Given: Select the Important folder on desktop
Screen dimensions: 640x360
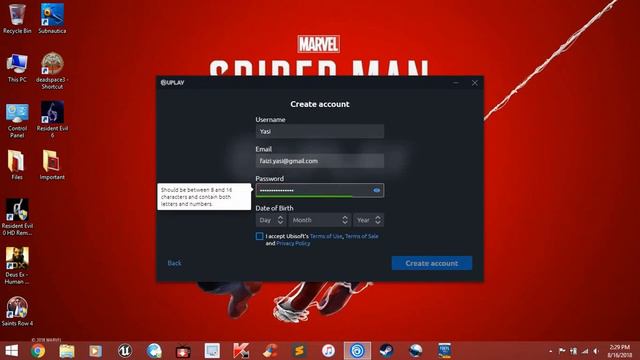Looking at the screenshot, I should [x=52, y=165].
